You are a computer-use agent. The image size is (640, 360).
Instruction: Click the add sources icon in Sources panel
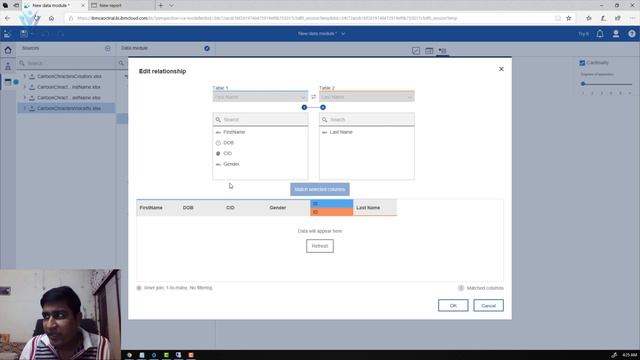pyautogui.click(x=108, y=48)
